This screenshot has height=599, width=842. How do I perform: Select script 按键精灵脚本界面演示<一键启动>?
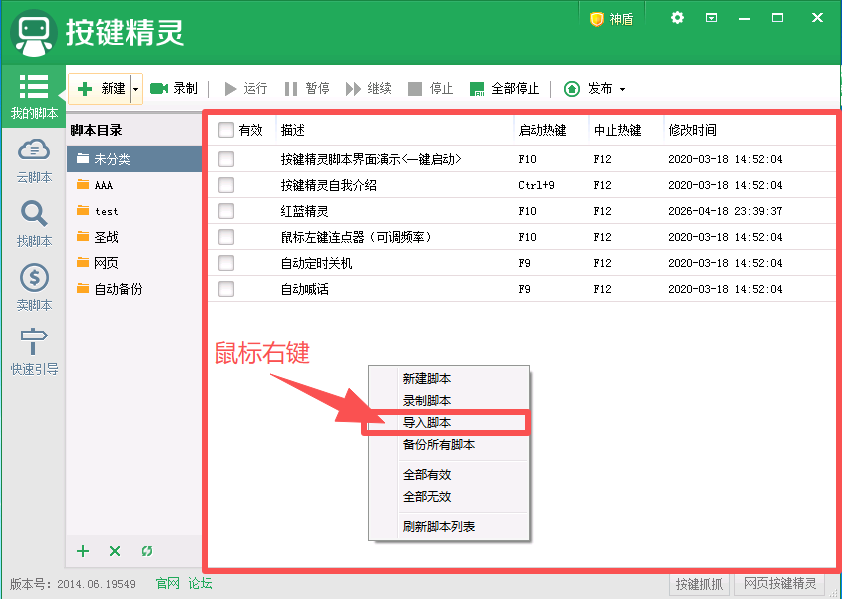click(371, 159)
